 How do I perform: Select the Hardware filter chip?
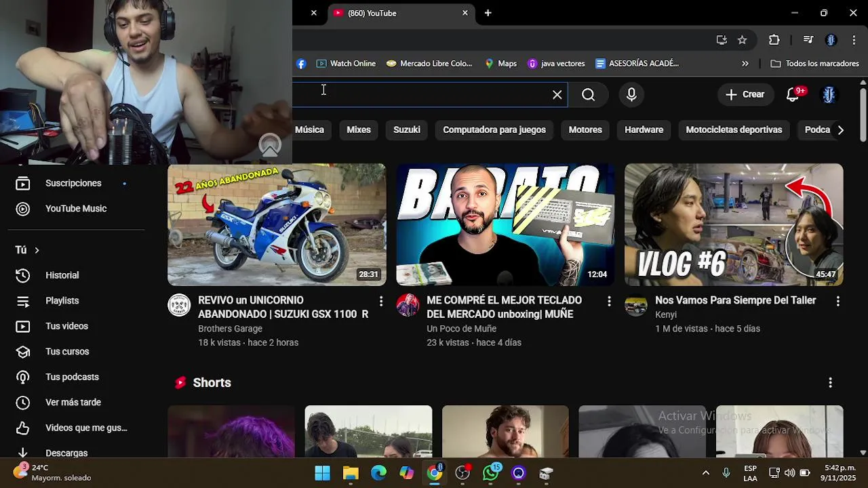coord(644,129)
